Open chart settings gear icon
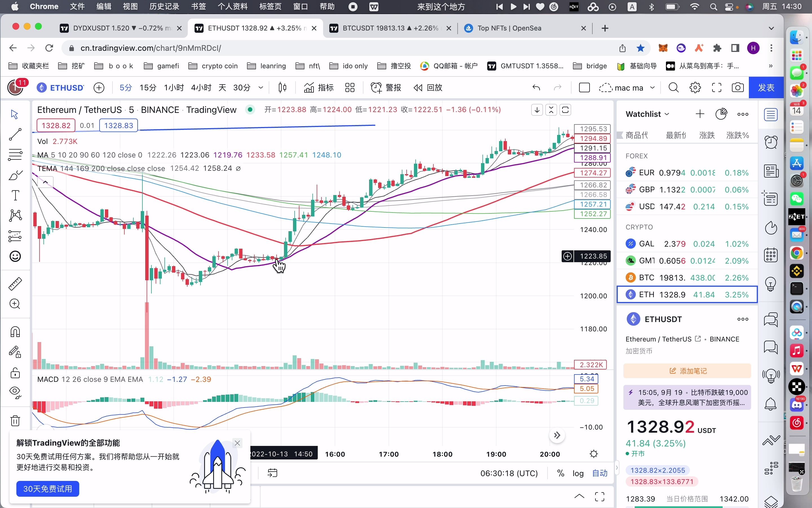812x508 pixels. tap(695, 88)
